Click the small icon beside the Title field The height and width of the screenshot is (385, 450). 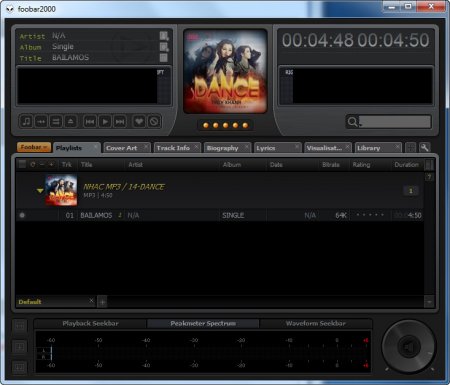[x=164, y=58]
